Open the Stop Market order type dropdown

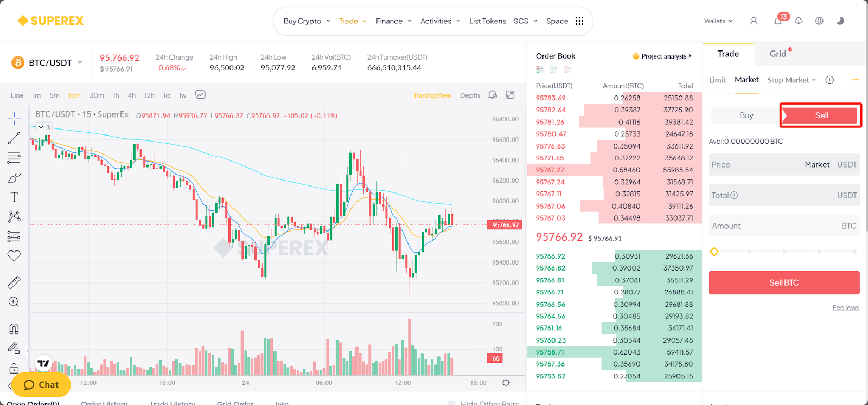[x=792, y=80]
